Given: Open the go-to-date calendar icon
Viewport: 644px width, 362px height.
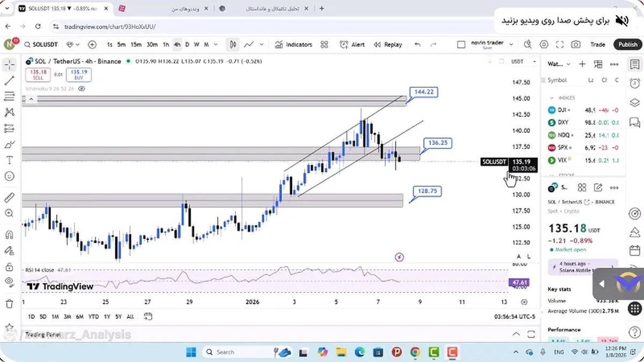Looking at the screenshot, I should pyautogui.click(x=148, y=316).
